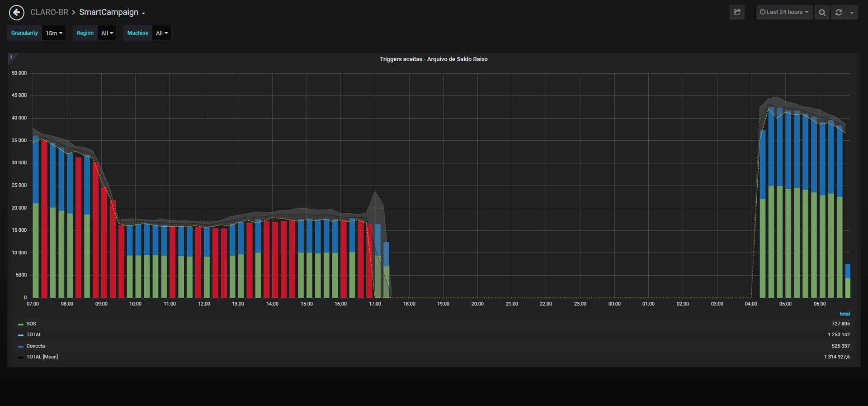Click the Granularity variable label
The height and width of the screenshot is (406, 868).
tap(24, 33)
